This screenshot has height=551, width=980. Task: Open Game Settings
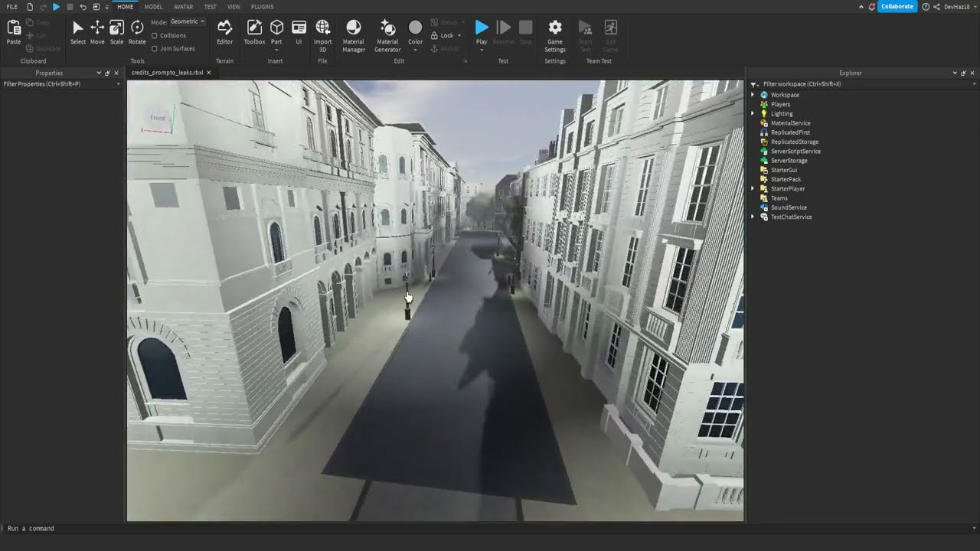(x=555, y=35)
